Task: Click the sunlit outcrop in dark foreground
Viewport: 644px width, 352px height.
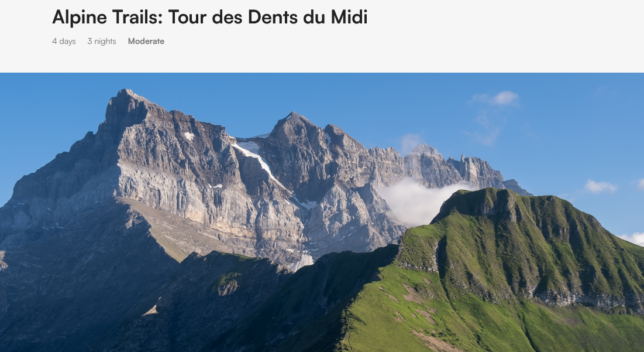Action: [x=227, y=283]
